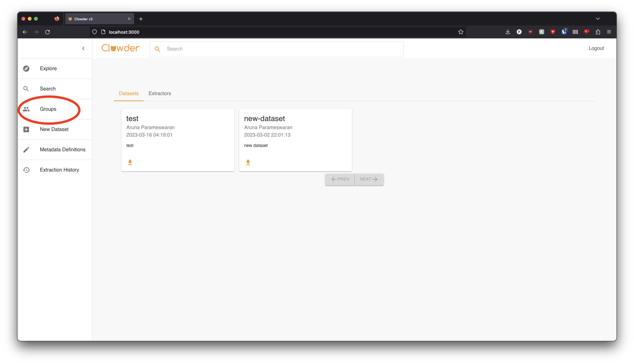Bookmark the page with the star icon
The height and width of the screenshot is (364, 634).
tap(461, 32)
